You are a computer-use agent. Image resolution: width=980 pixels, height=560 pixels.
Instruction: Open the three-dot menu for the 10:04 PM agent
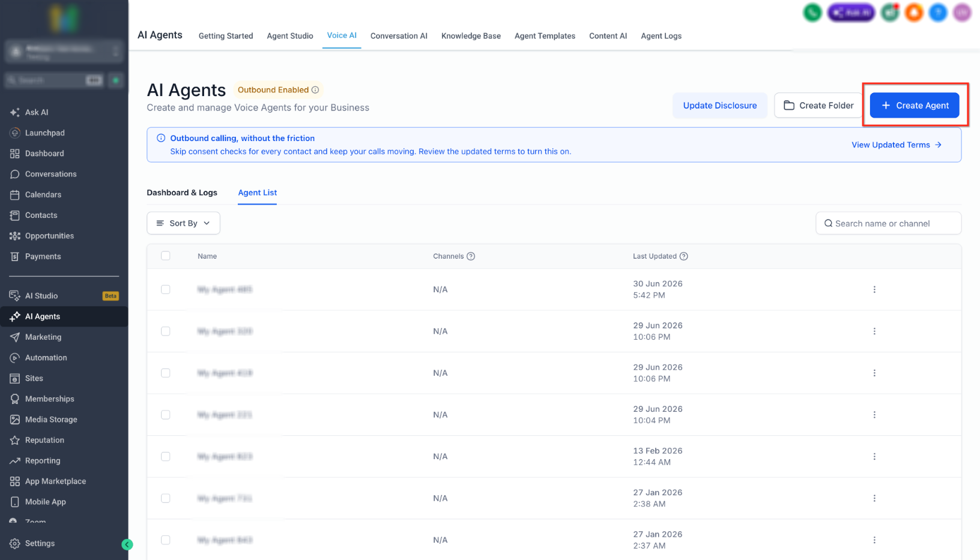coord(874,415)
